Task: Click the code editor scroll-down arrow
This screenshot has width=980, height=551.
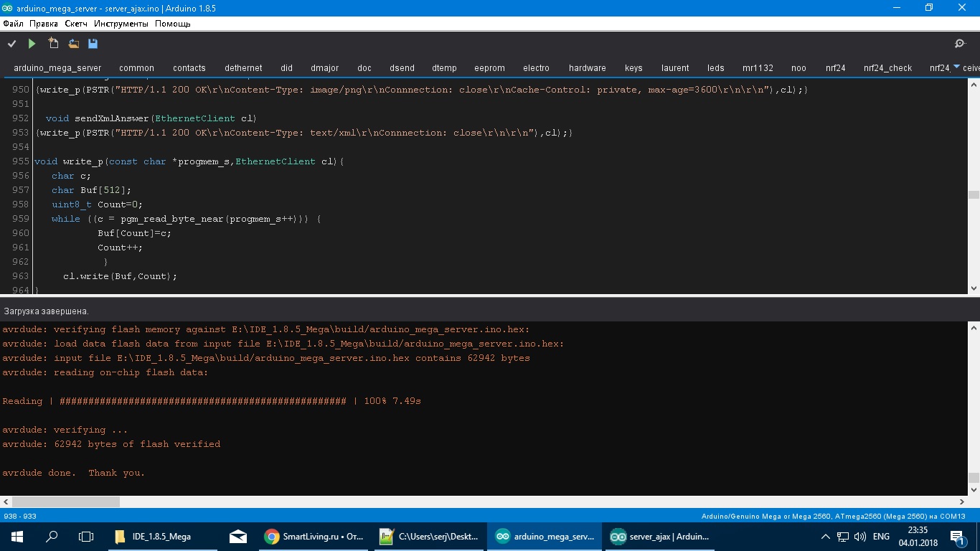Action: (x=974, y=288)
